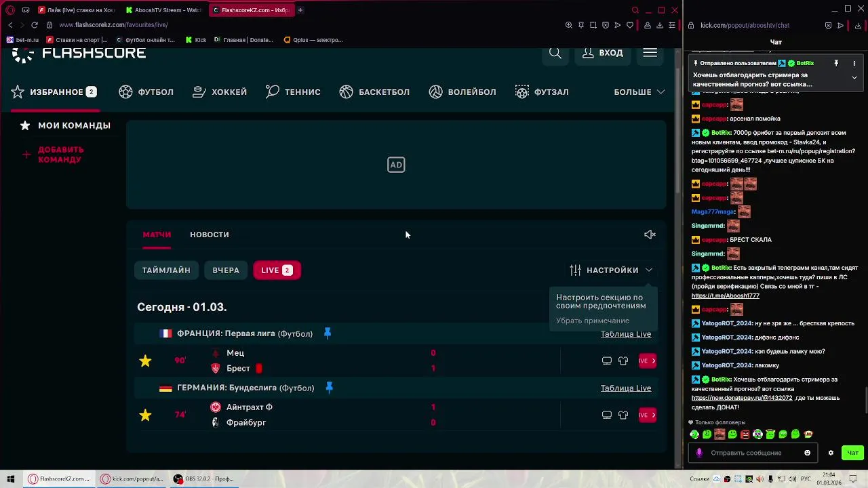Go to the ФУТБОЛ sport section
Image resolution: width=868 pixels, height=488 pixels.
tap(146, 92)
